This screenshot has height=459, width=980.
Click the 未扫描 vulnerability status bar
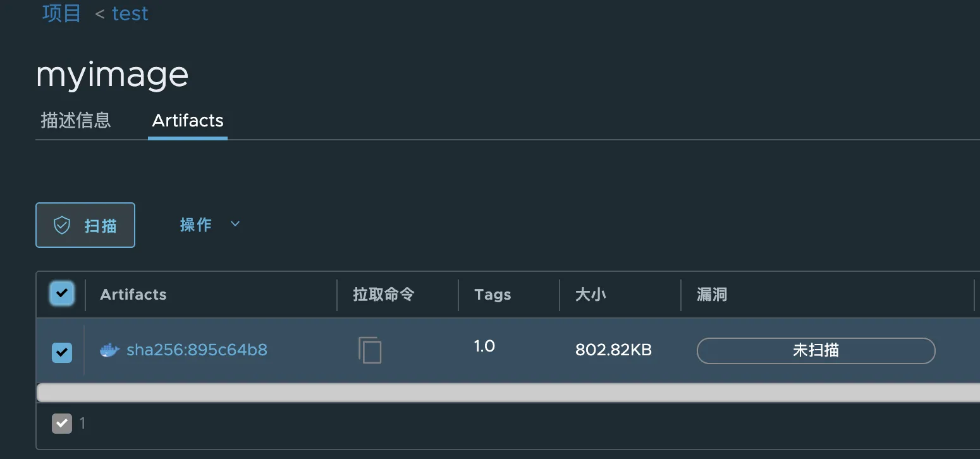coord(816,351)
